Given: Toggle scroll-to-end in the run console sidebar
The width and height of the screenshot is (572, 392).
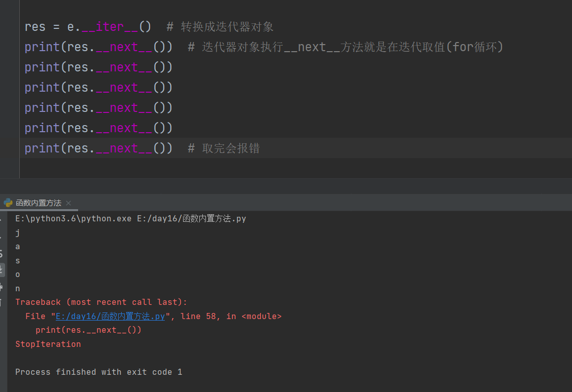Looking at the screenshot, I should coord(2,270).
